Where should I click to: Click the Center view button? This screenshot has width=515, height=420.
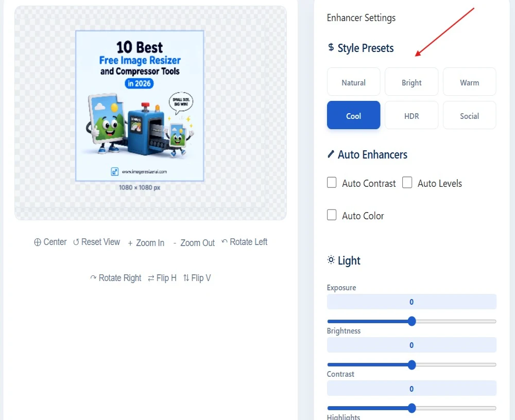pos(50,242)
